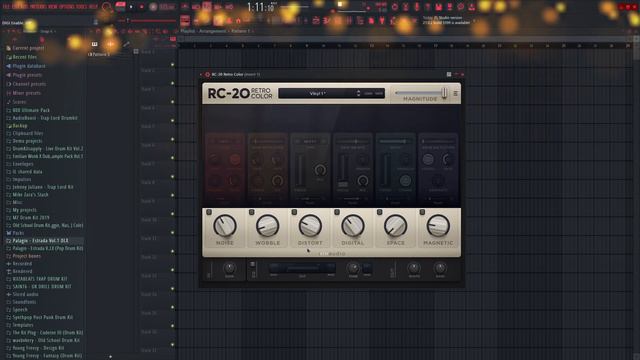This screenshot has height=360, width=640.
Task: Click the tempo display in transport
Action: point(166,7)
